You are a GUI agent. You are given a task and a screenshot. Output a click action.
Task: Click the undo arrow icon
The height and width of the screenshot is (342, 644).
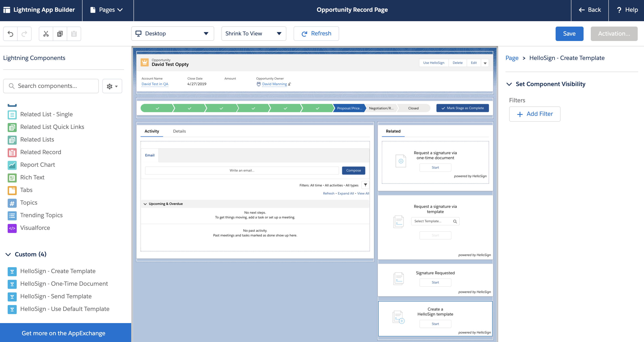click(x=11, y=34)
